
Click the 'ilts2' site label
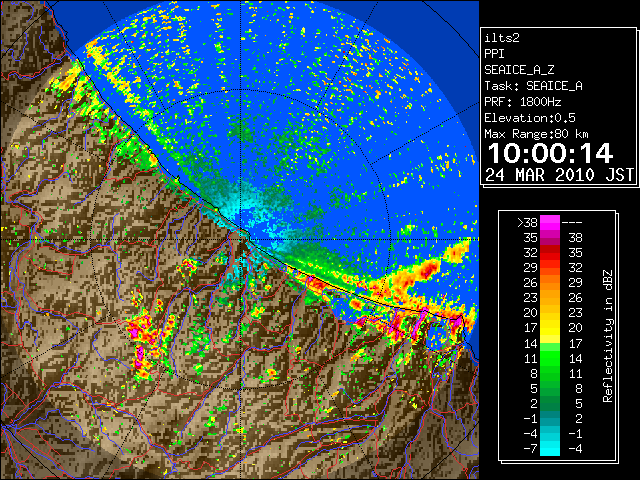click(502, 38)
